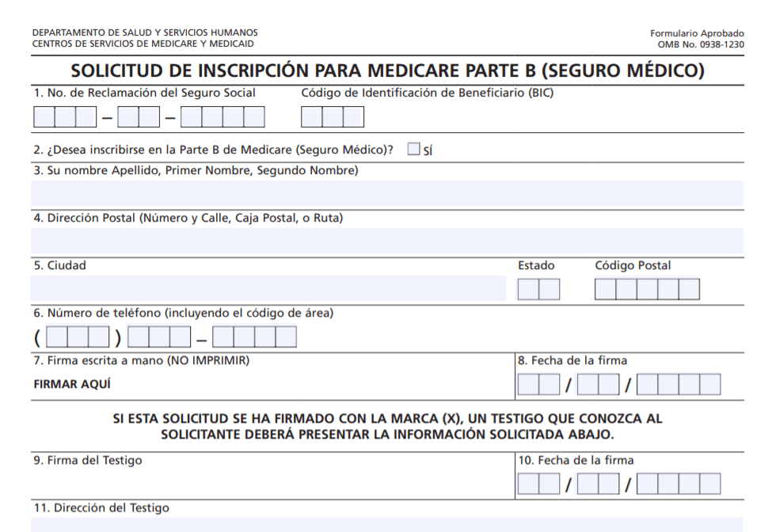The image size is (772, 532).
Task: Select middle two-digit Seguro Social number field
Action: pyautogui.click(x=139, y=117)
